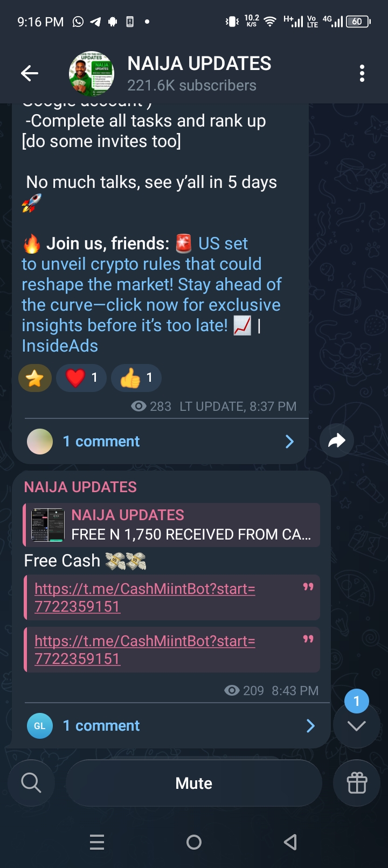
Task: Open Android recent apps navigation icon
Action: 97,842
